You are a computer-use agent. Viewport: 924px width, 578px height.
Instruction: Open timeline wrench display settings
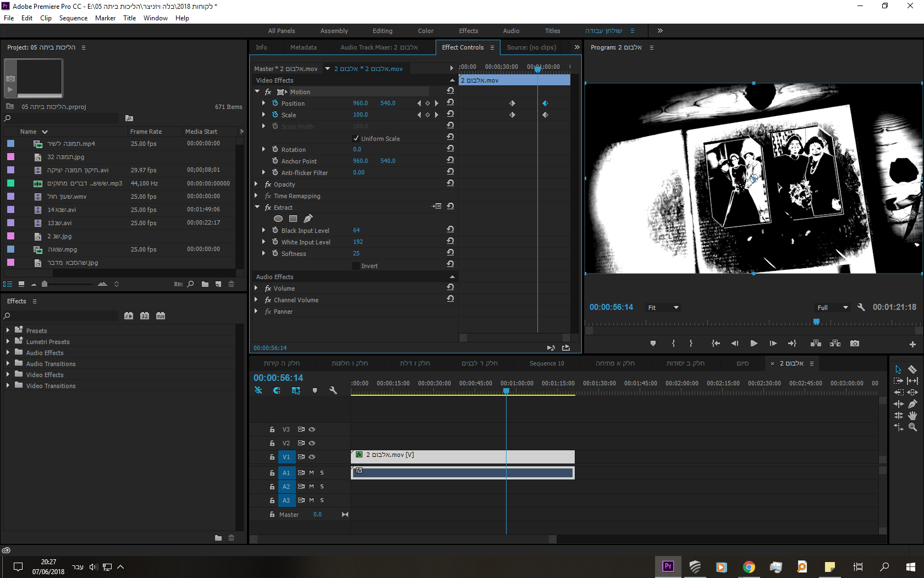tap(333, 390)
